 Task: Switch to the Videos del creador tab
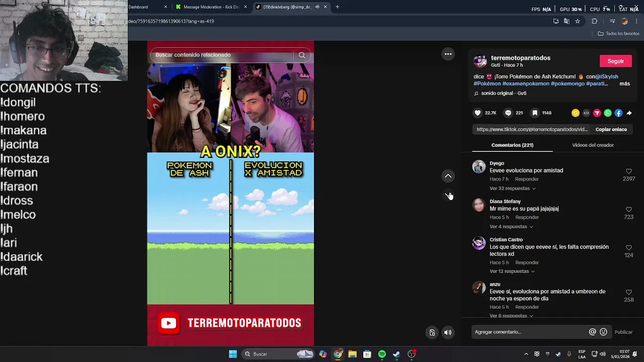pos(593,145)
